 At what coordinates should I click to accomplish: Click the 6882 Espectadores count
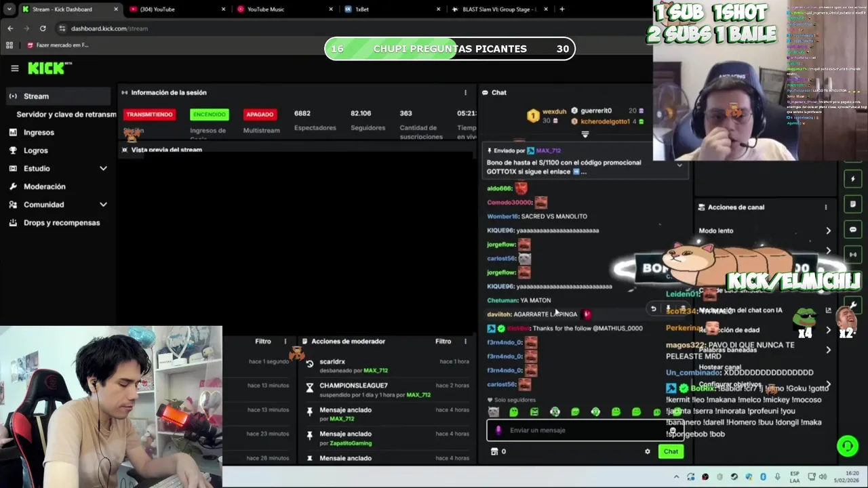[302, 113]
